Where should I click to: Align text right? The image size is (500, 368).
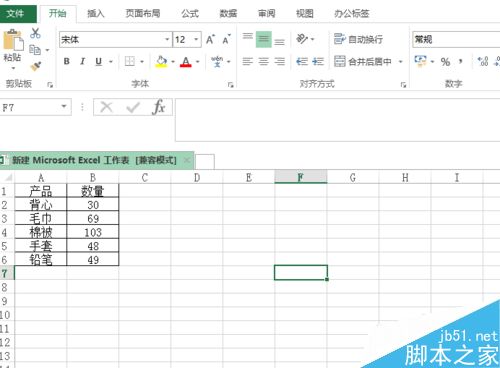point(280,61)
